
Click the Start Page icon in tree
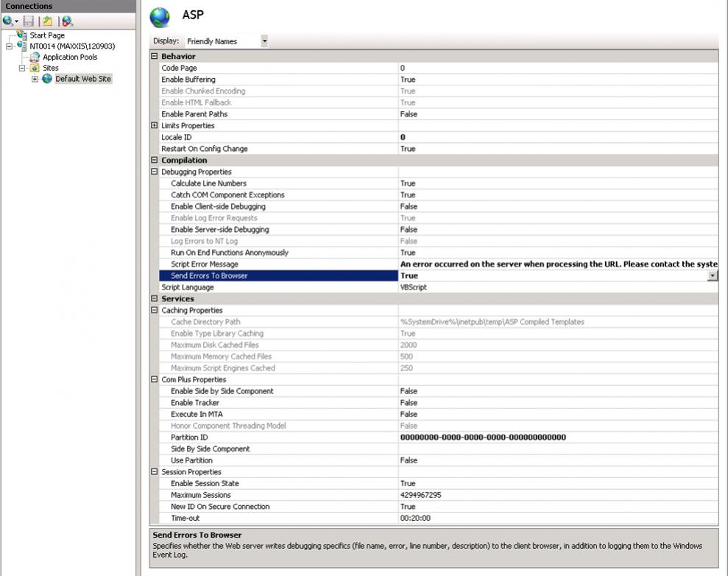click(22, 35)
